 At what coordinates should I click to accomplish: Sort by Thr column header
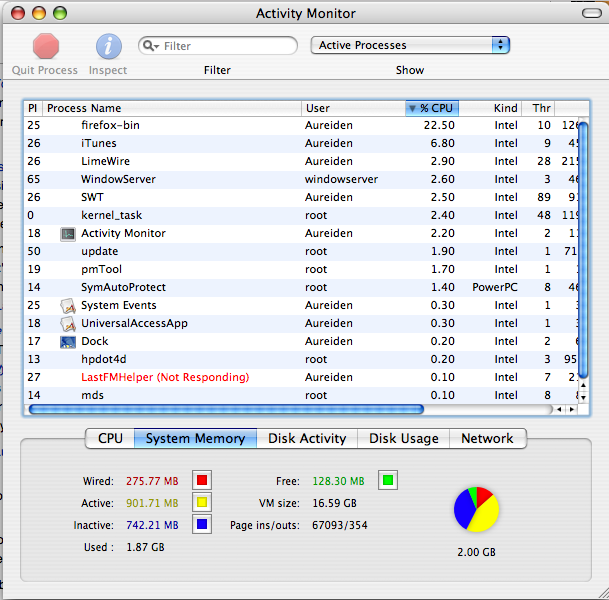538,108
